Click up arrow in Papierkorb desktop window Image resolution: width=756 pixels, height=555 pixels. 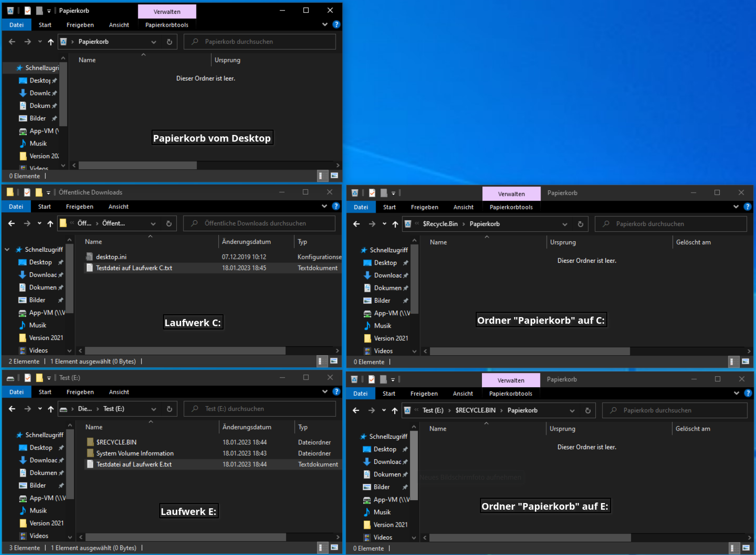51,42
